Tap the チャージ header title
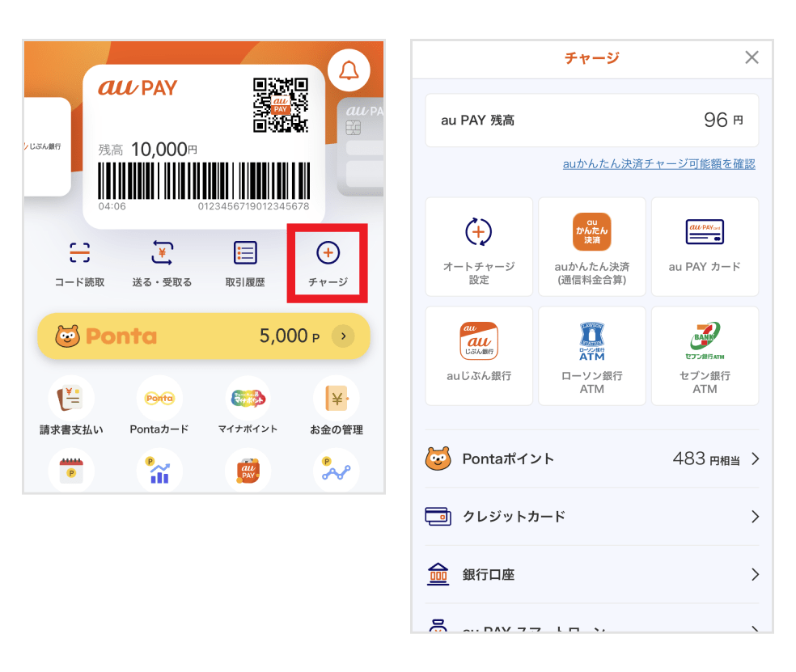This screenshot has height=672, width=796. pos(592,58)
